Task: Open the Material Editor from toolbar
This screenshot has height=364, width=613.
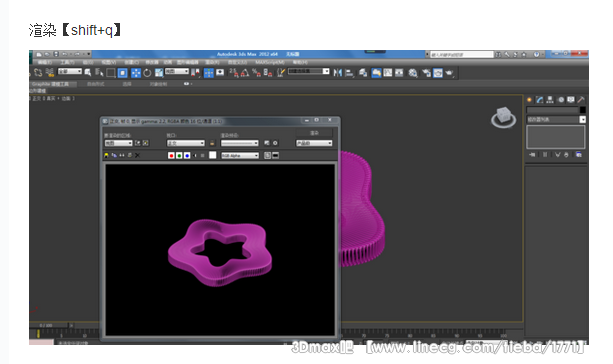Action: coord(413,73)
